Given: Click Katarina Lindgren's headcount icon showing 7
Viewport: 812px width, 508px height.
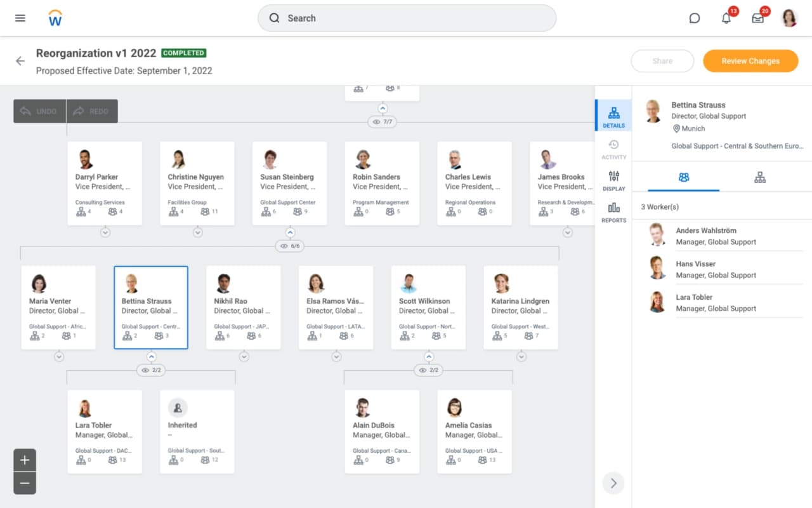Looking at the screenshot, I should point(529,336).
